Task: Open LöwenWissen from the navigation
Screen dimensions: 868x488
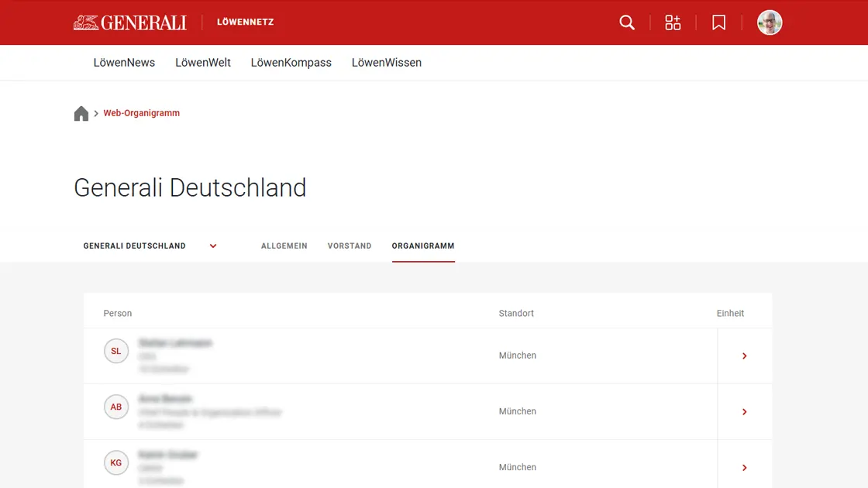Action: pos(386,62)
